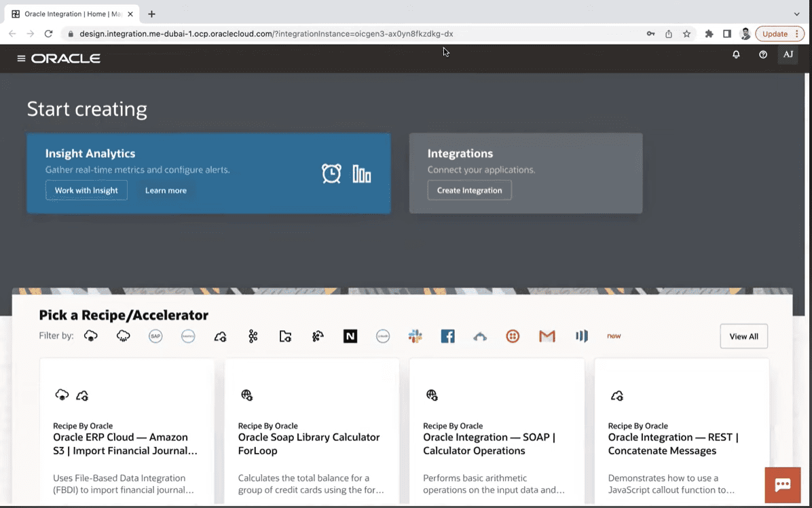
Task: Reload the page
Action: point(49,34)
